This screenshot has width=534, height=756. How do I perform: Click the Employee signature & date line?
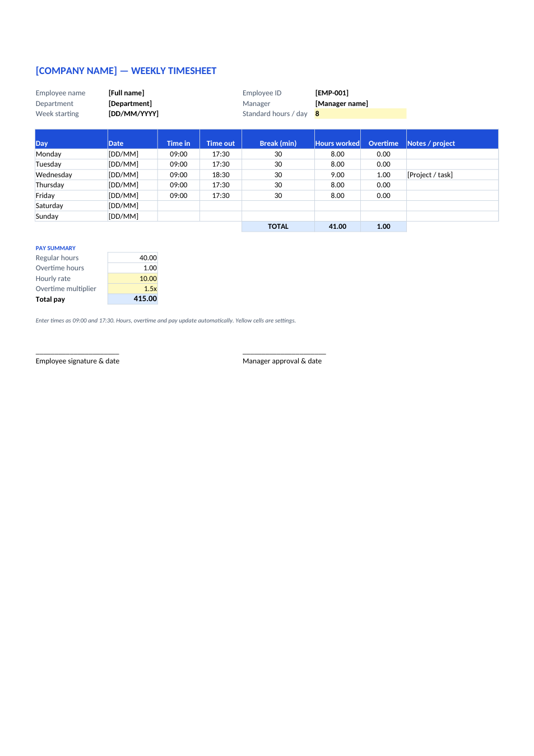pos(77,361)
